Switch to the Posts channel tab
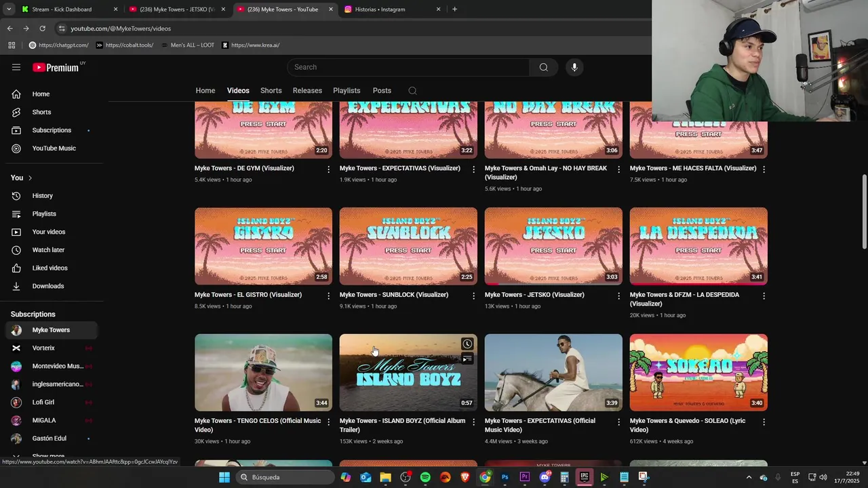Image resolution: width=868 pixels, height=488 pixels. point(382,91)
